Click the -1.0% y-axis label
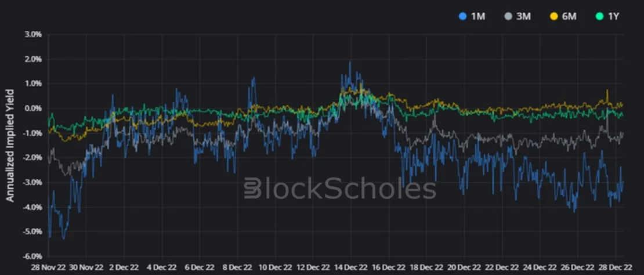The height and width of the screenshot is (275, 644). point(32,133)
